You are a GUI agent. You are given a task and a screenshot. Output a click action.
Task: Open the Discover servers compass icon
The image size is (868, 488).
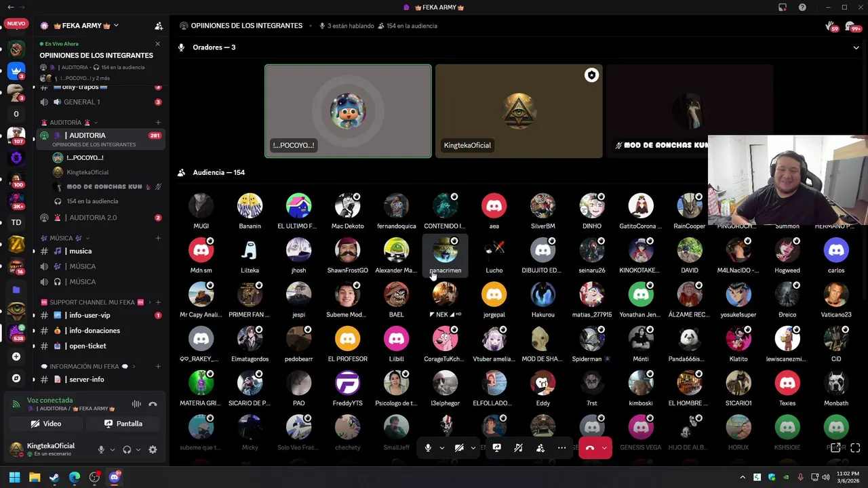pyautogui.click(x=16, y=378)
